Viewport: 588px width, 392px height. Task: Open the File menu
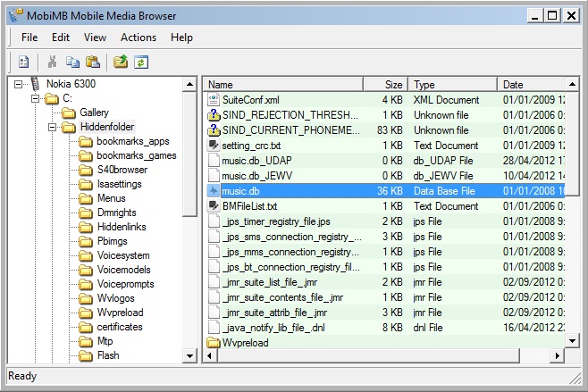pos(29,38)
